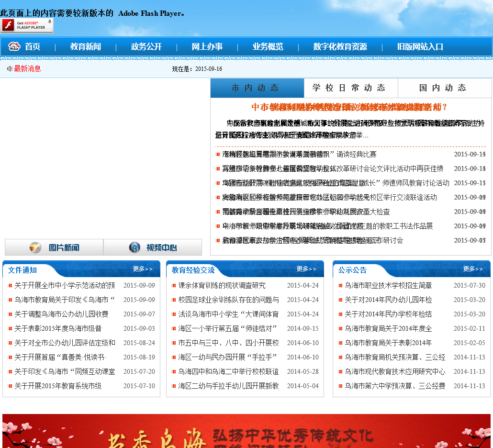
Task: Open 校园足球业余训练队存在的问题与 article
Action: click(x=229, y=300)
